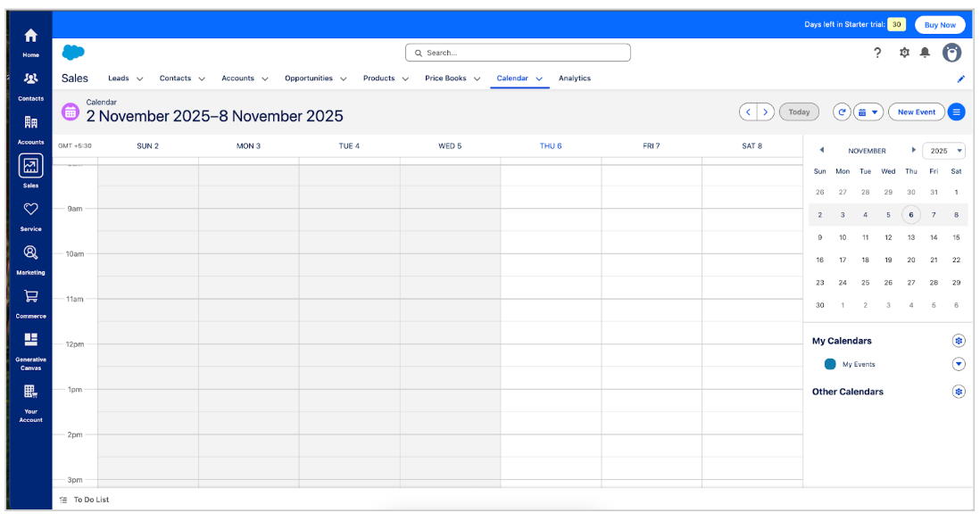Image resolution: width=980 pixels, height=521 pixels.
Task: Open the Price Books tab
Action: point(446,79)
